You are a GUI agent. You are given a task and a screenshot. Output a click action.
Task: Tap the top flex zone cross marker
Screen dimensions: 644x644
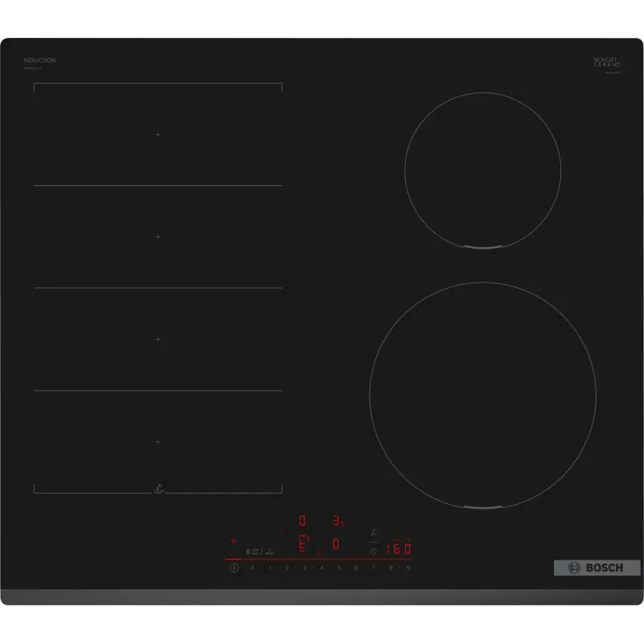tap(158, 134)
